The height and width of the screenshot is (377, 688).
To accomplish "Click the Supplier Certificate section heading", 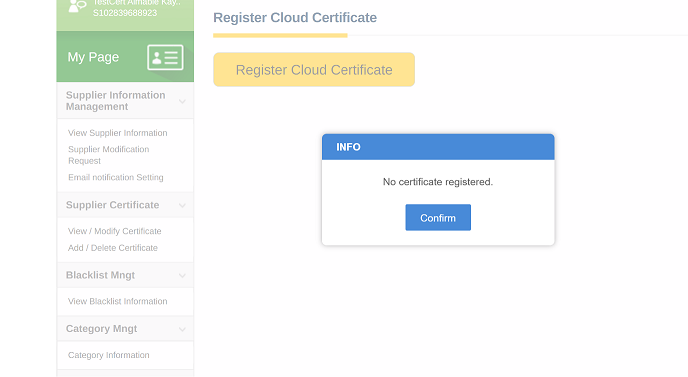I will (x=112, y=205).
